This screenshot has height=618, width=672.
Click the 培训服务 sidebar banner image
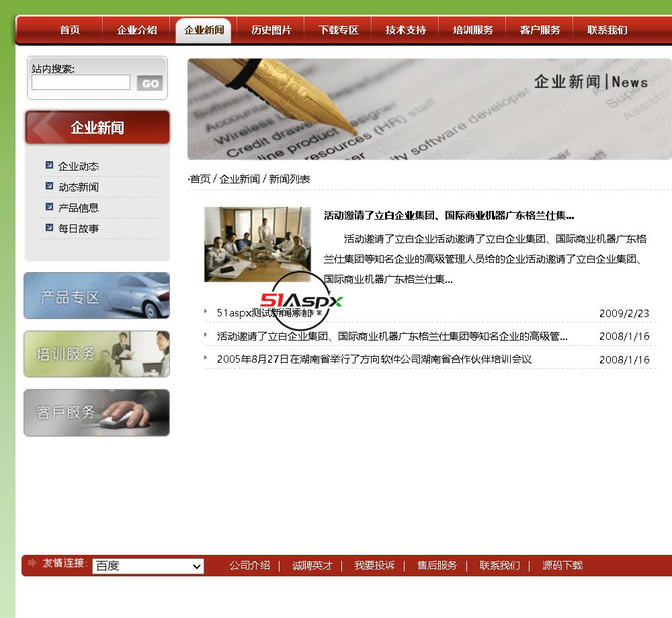(x=97, y=354)
